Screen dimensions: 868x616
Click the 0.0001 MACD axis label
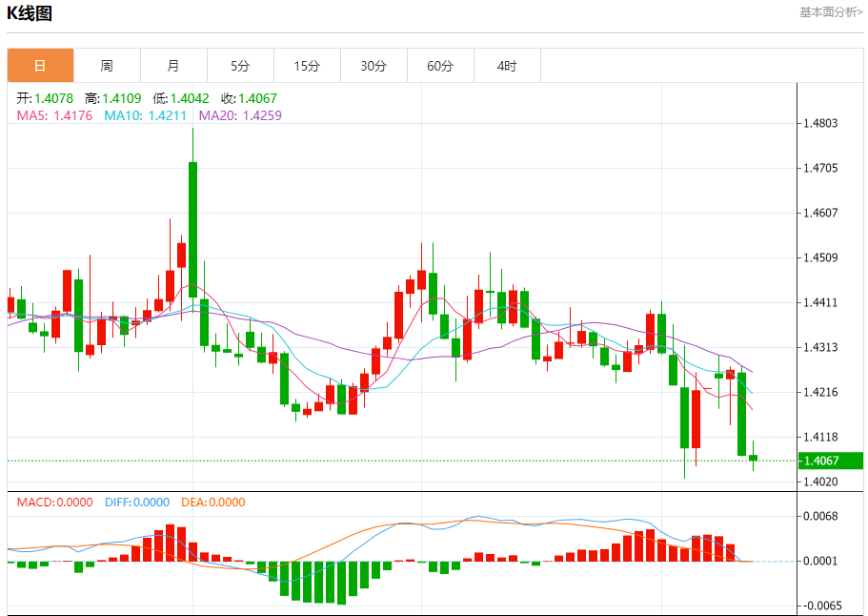pyautogui.click(x=821, y=561)
